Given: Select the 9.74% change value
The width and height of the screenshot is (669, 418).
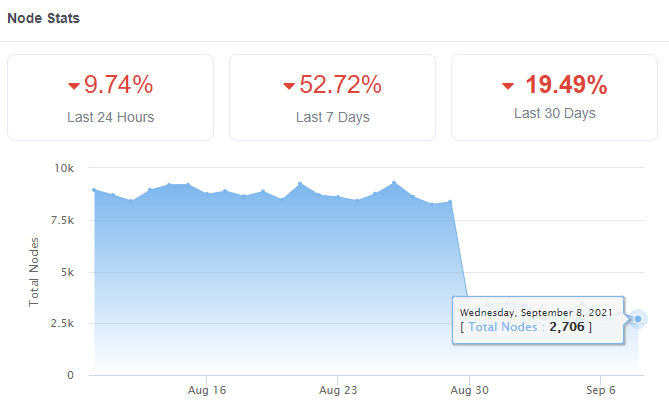Looking at the screenshot, I should 118,84.
